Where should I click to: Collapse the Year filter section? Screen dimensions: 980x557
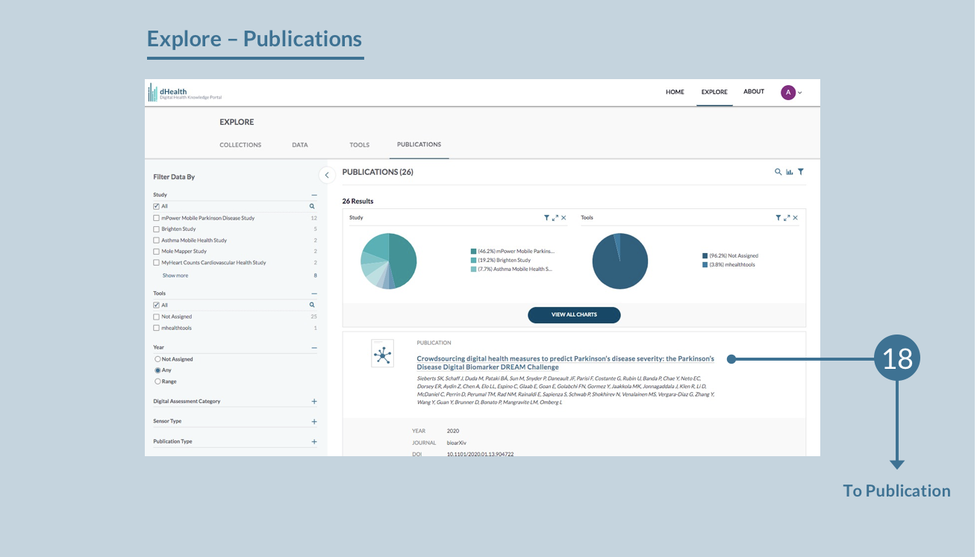[314, 348]
